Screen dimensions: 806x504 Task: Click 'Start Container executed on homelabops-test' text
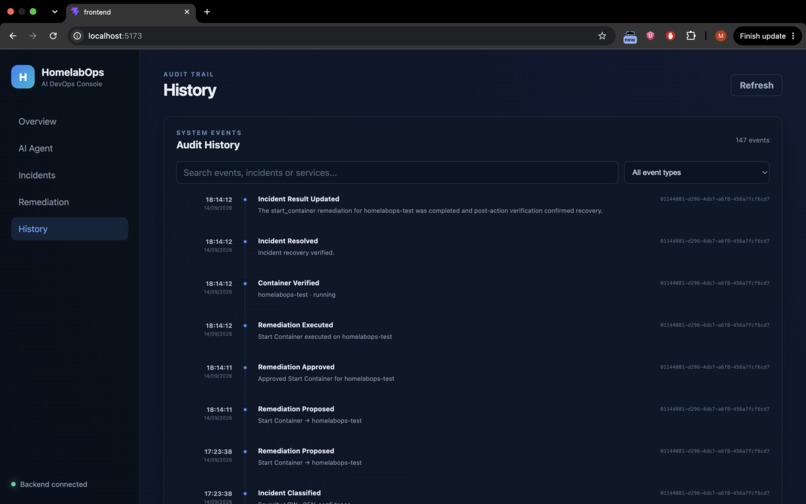point(325,337)
